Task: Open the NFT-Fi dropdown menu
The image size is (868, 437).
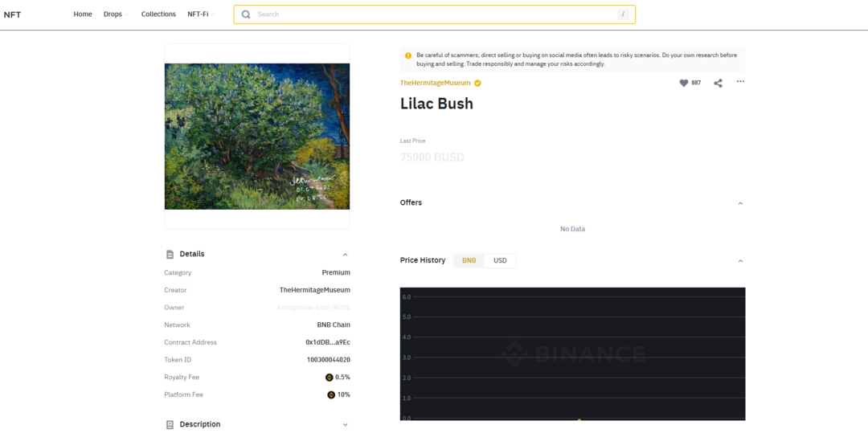Action: pyautogui.click(x=201, y=14)
